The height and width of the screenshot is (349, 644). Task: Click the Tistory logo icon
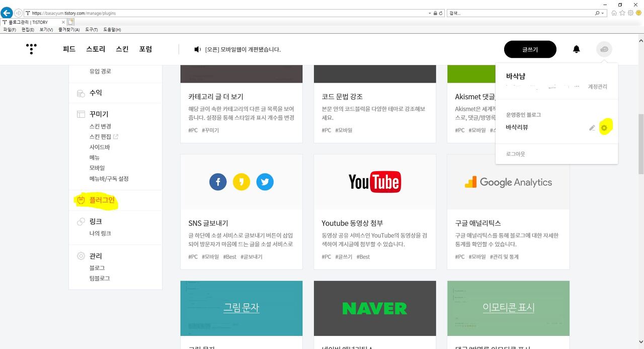31,49
